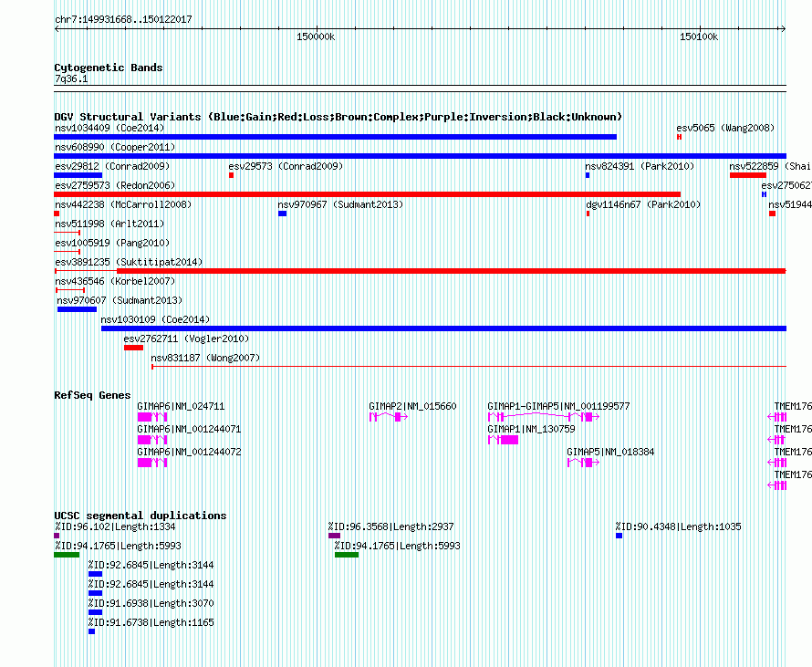Select the Cytogenetic Bands track title
This screenshot has height=667, width=812.
[x=109, y=68]
